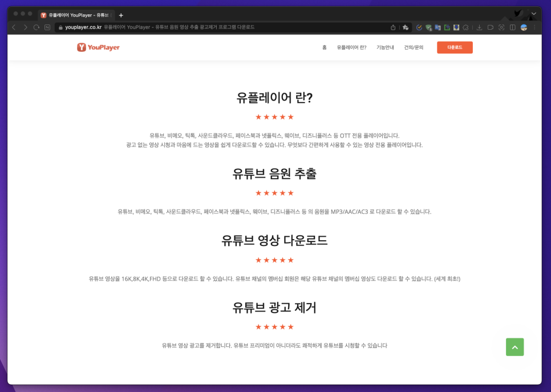Toggle the split view sidebar icon

513,27
